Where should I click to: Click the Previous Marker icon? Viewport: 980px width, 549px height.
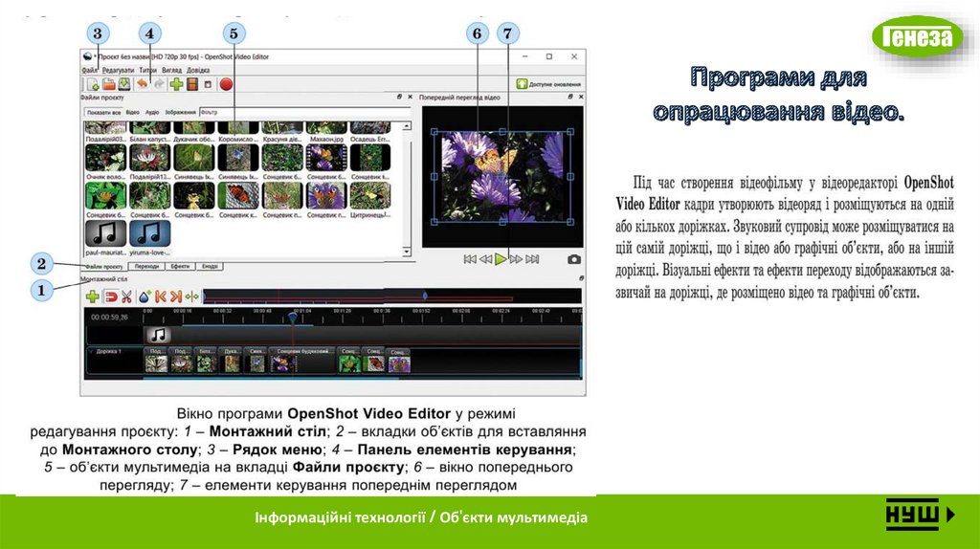(x=161, y=296)
